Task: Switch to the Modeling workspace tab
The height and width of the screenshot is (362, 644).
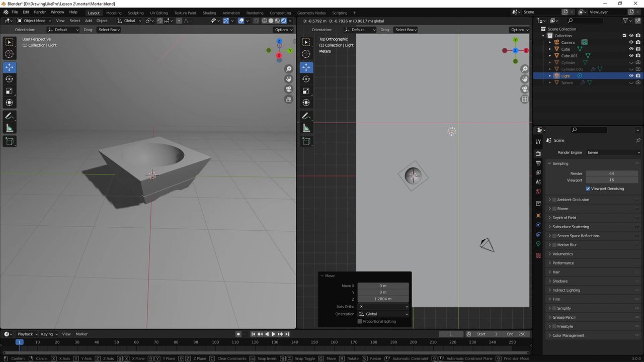Action: click(114, 13)
